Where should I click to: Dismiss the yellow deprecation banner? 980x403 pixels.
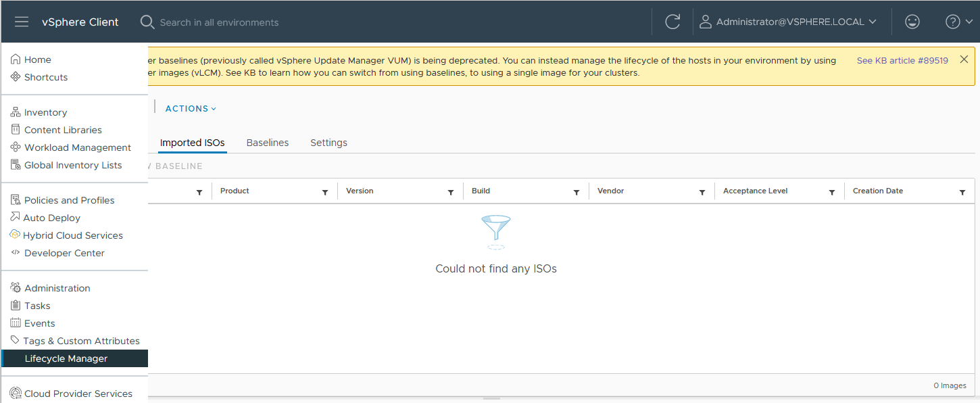[964, 60]
